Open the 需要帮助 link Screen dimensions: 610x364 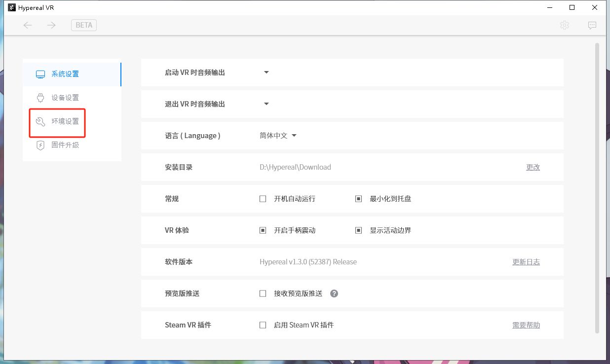[526, 325]
